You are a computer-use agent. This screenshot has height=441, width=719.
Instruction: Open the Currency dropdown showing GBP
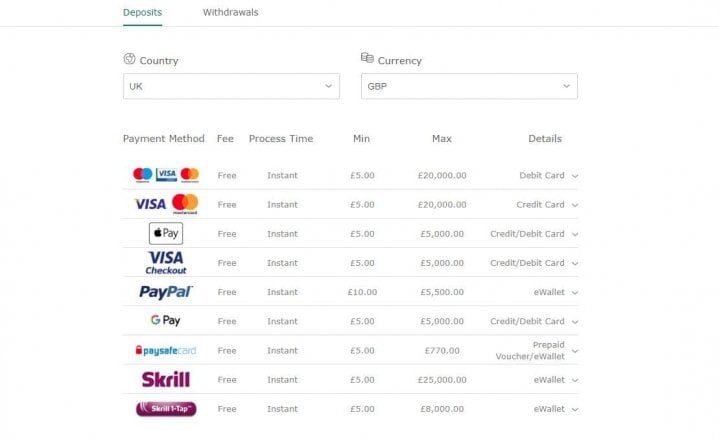point(469,86)
